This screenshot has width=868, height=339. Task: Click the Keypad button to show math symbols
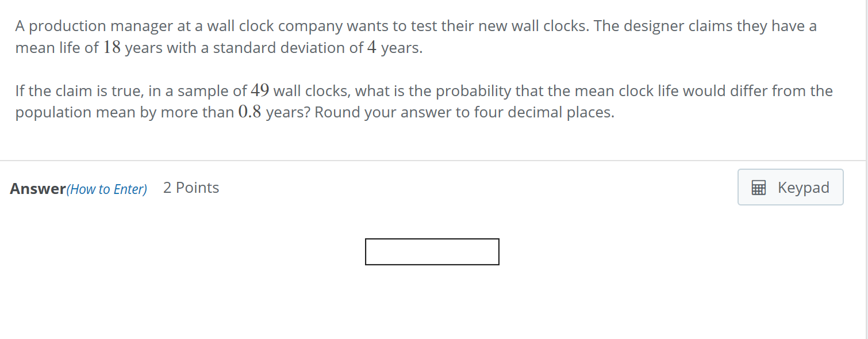790,187
